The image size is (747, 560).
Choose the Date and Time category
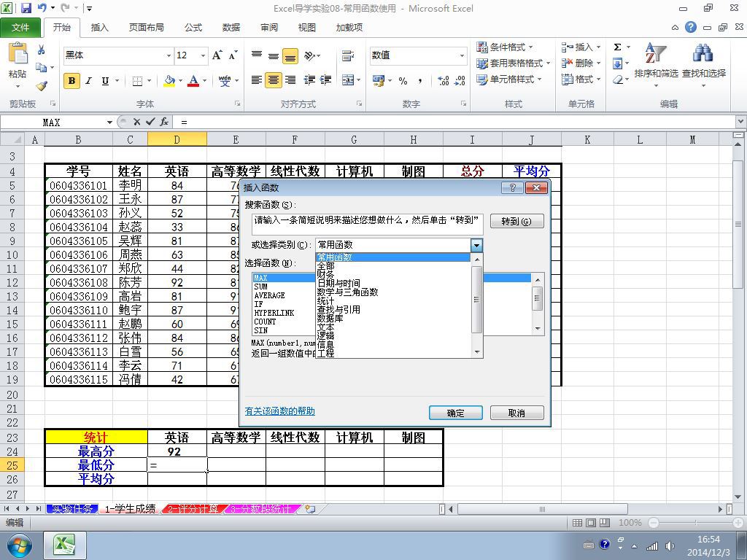[x=338, y=284]
